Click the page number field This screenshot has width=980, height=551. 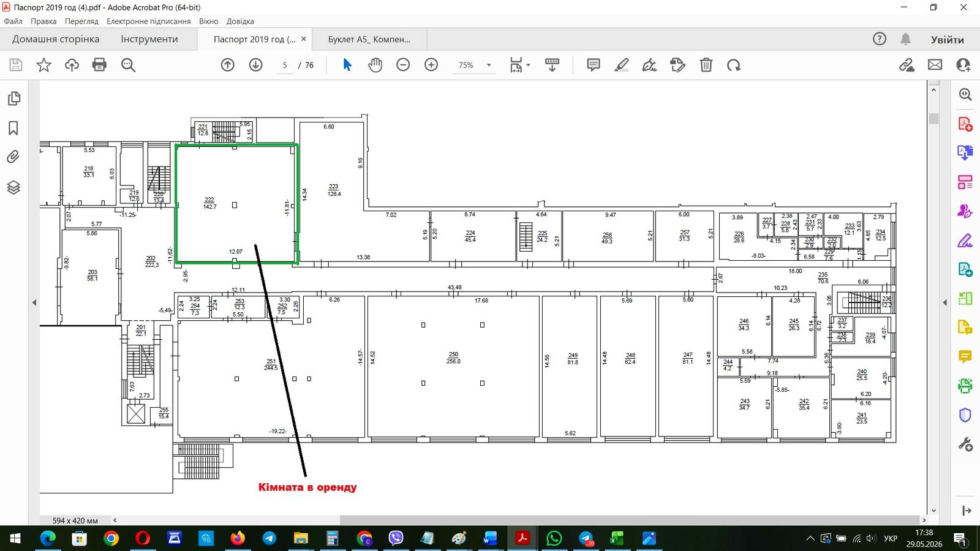(x=284, y=65)
